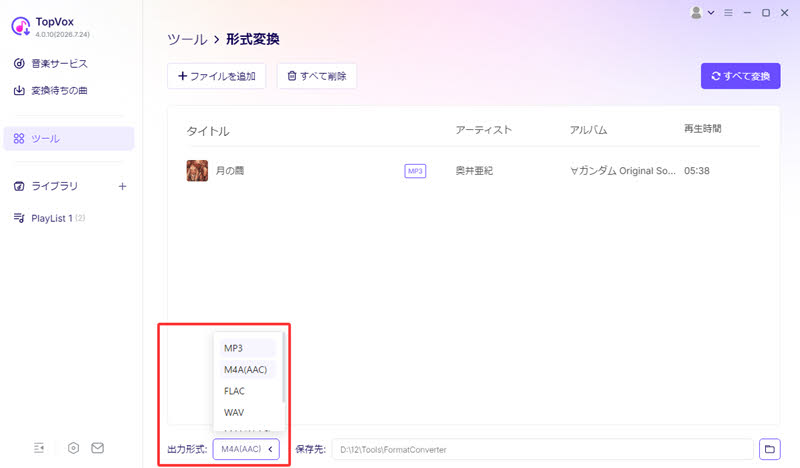Click the ∀ガンダム Original So... album text
800x468 pixels.
point(622,170)
